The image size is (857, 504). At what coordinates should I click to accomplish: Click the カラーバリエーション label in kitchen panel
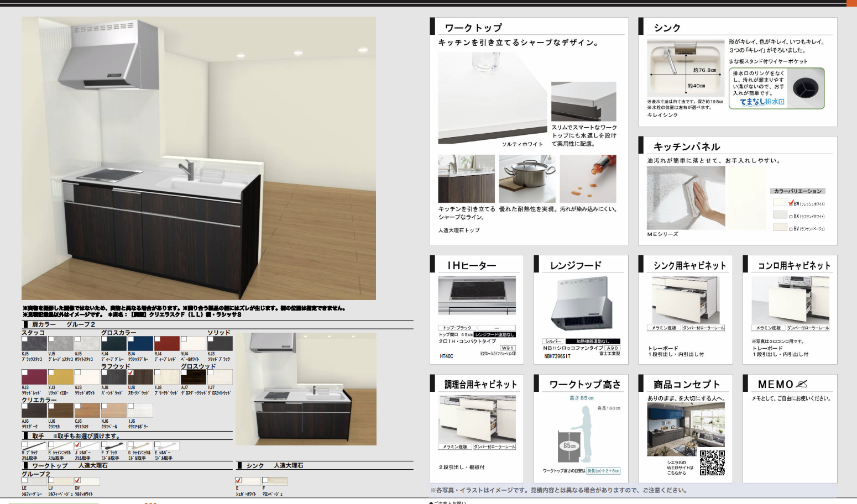[x=797, y=191]
